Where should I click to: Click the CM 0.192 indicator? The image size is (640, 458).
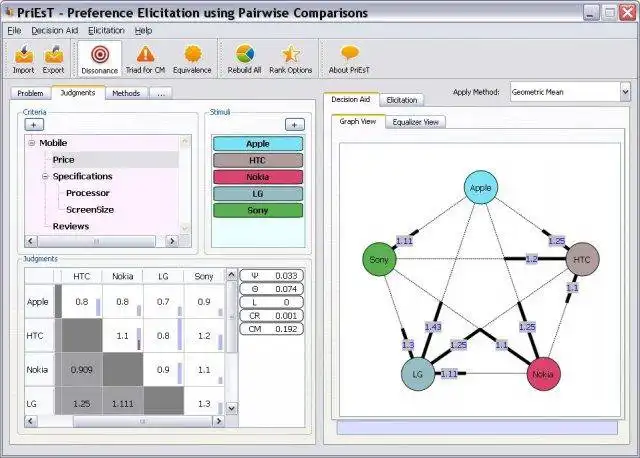point(271,329)
